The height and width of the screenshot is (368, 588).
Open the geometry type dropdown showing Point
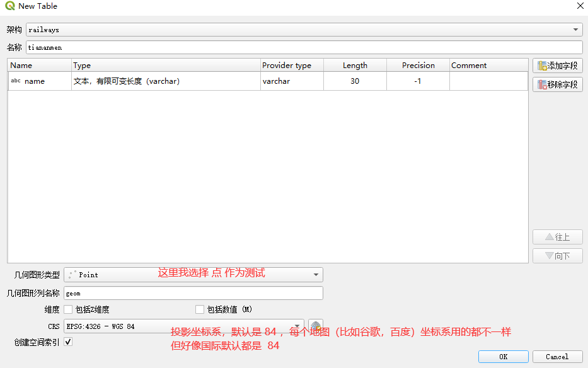315,275
